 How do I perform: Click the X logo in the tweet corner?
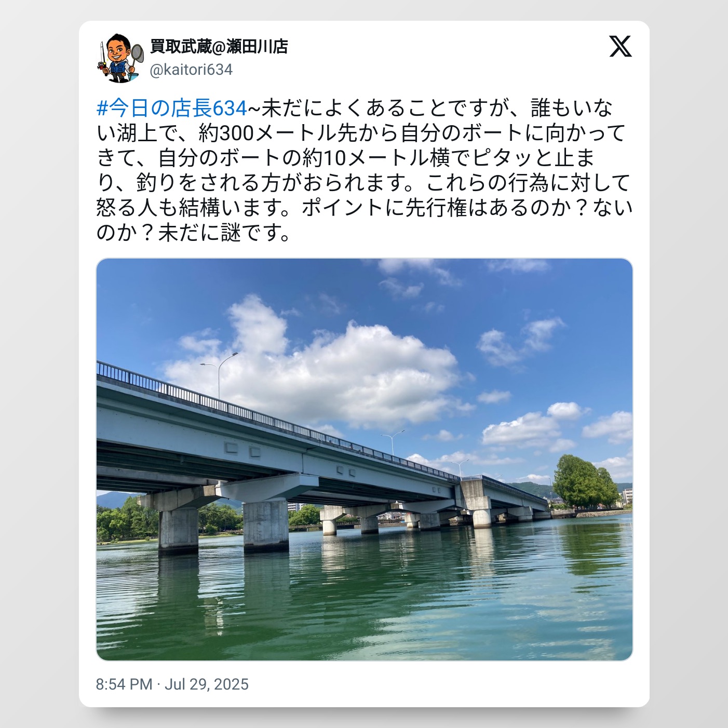coord(621,47)
